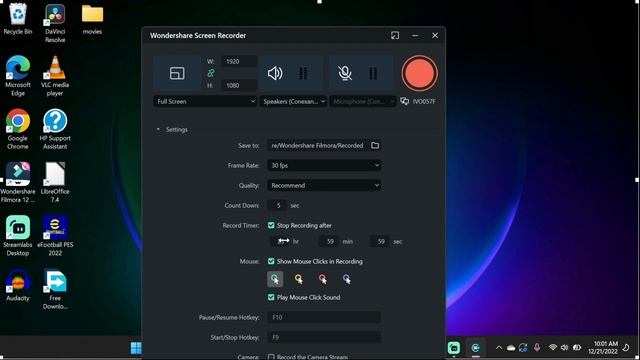The width and height of the screenshot is (640, 360).
Task: Toggle system audio speaker icon
Action: coord(275,73)
